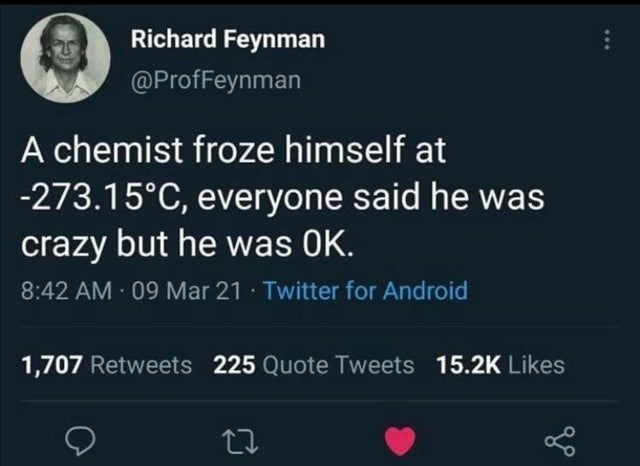Retweet using the arrows icon

click(240, 444)
